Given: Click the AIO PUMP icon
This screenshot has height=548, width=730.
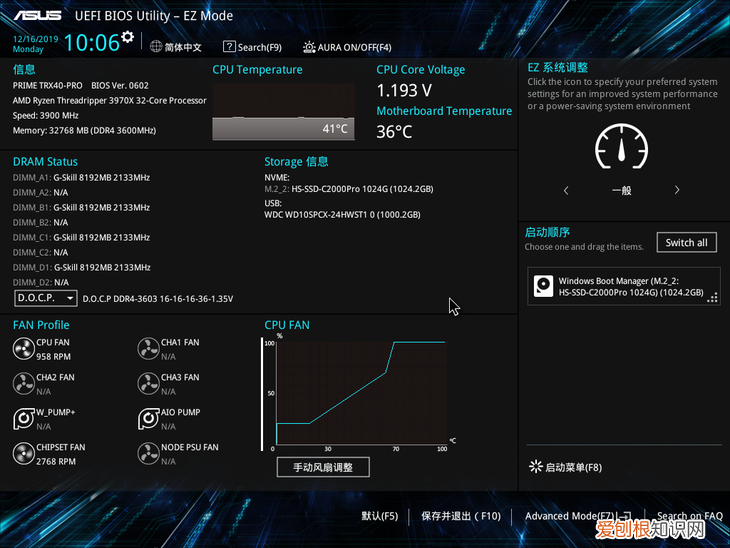Looking at the screenshot, I should (148, 418).
